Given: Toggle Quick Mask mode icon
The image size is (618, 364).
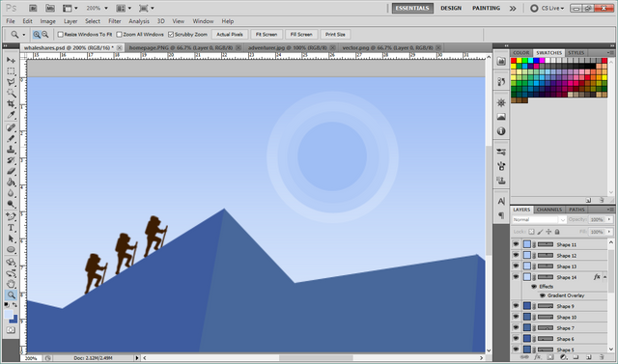Looking at the screenshot, I should point(11,330).
